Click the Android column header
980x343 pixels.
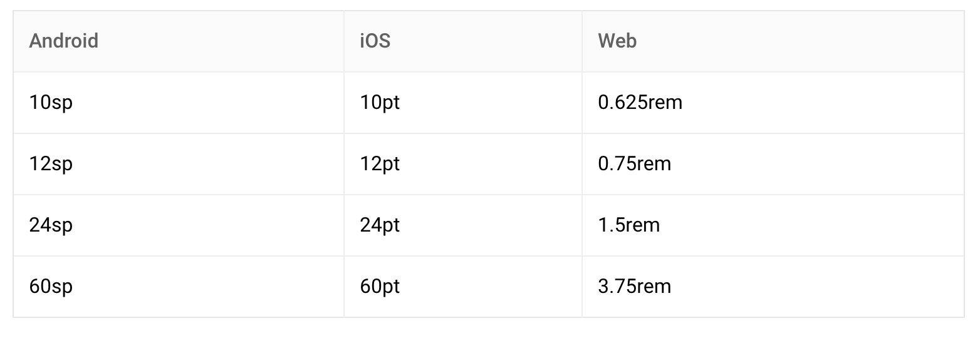179,41
